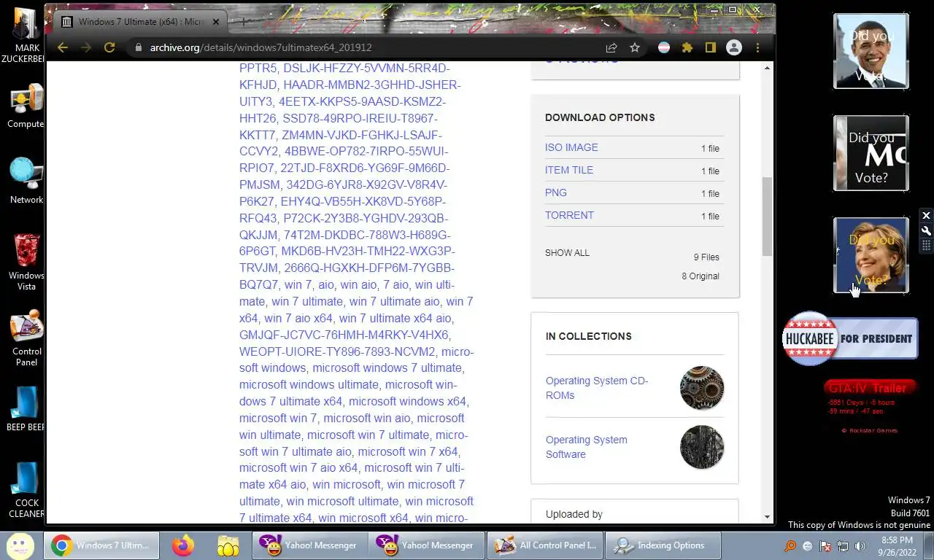This screenshot has width=934, height=560.
Task: Click page scrollbar up arrow
Action: click(767, 68)
